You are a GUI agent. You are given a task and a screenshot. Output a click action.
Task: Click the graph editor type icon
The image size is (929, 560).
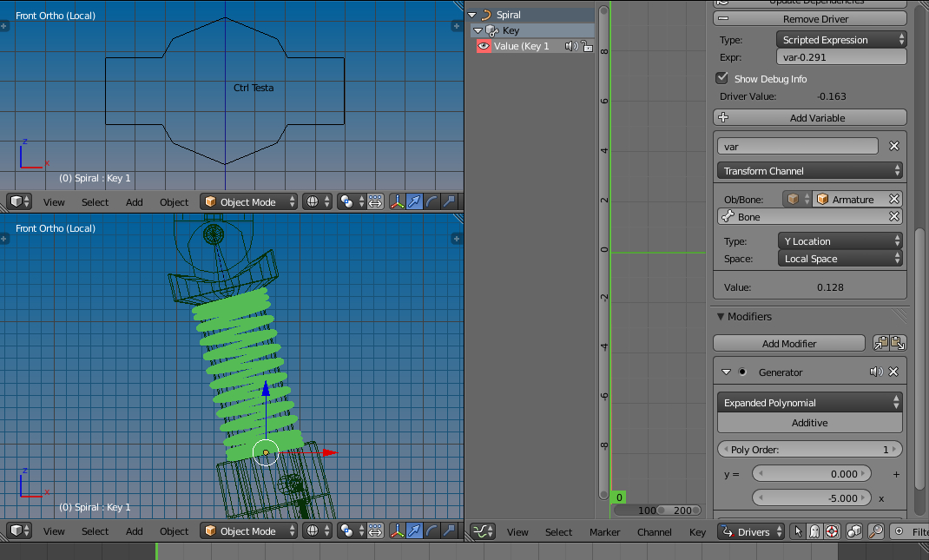point(483,531)
